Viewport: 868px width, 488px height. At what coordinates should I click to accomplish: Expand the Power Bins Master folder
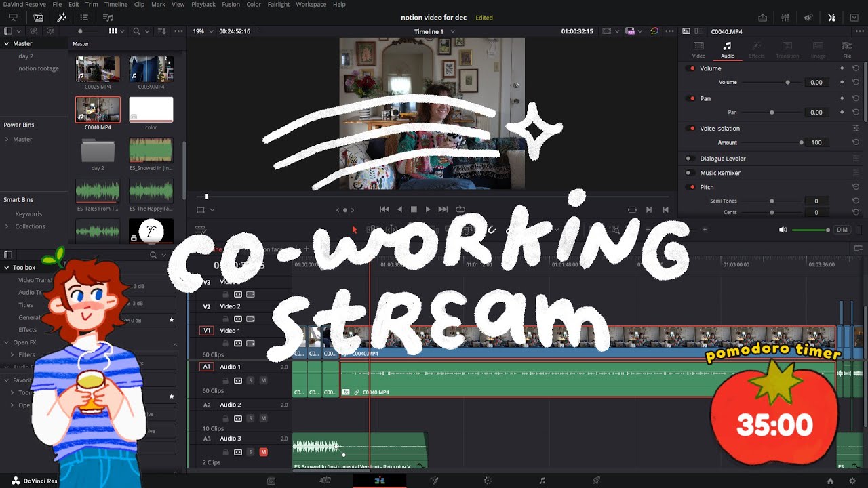point(7,139)
